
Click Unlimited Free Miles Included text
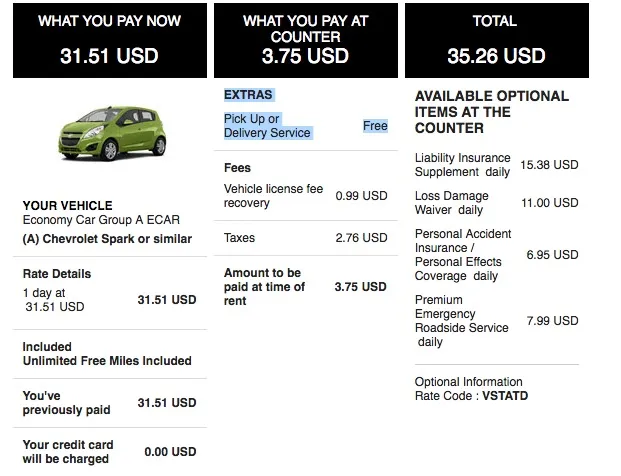[x=107, y=361]
